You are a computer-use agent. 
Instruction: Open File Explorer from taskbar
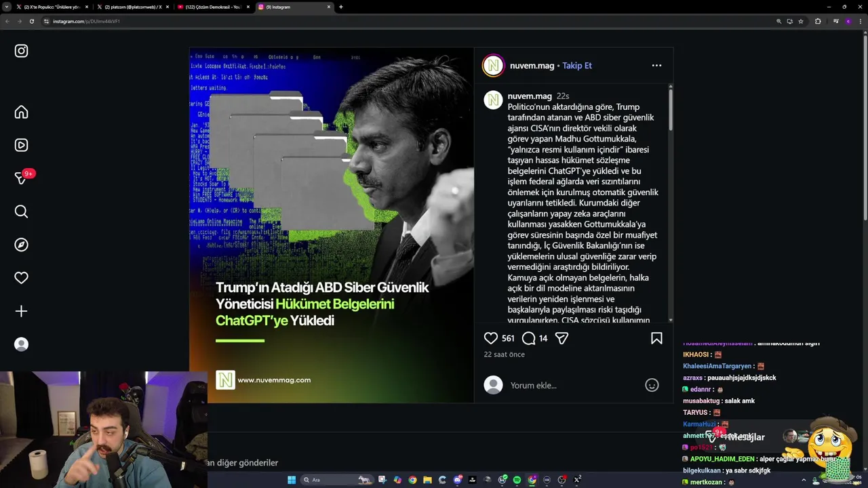tap(428, 480)
